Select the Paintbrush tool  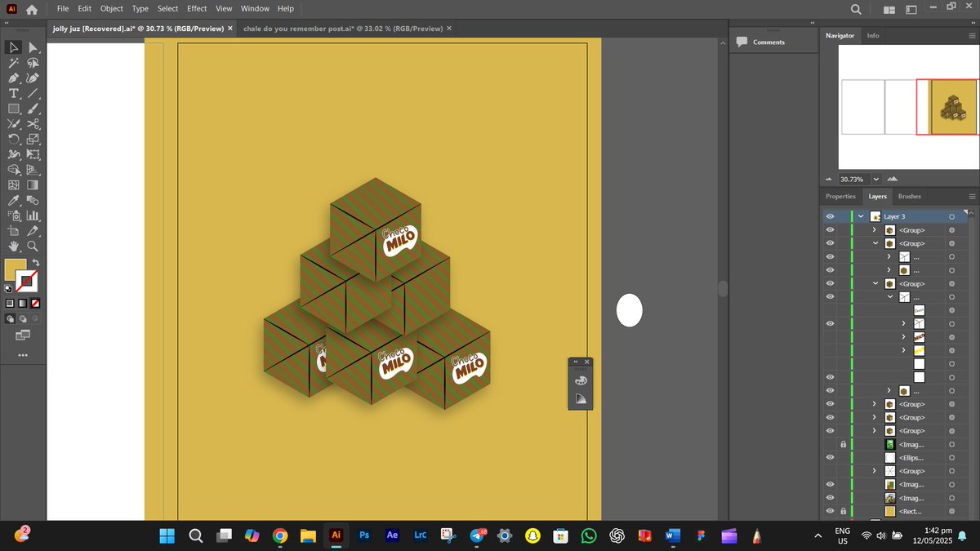pos(33,109)
